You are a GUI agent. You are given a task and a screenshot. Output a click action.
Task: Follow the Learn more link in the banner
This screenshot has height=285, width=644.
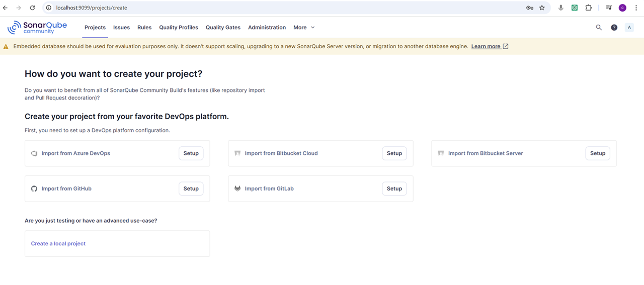click(486, 46)
